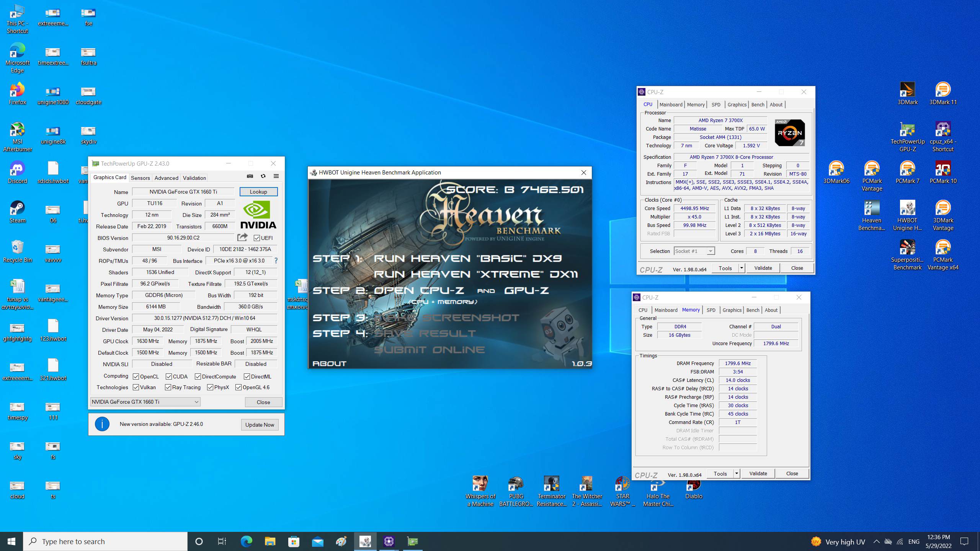
Task: Open Heaven Benchmark desktop icon
Action: (x=872, y=216)
